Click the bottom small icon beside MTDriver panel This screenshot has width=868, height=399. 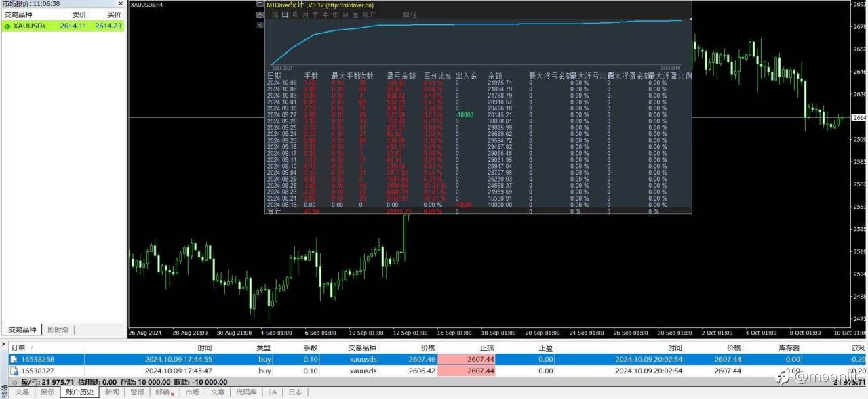(x=260, y=25)
